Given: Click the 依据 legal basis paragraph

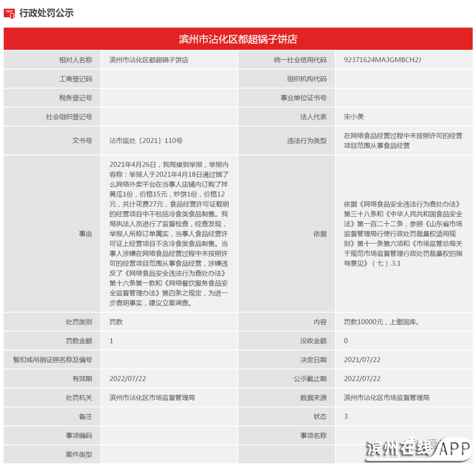Looking at the screenshot, I should [x=403, y=233].
